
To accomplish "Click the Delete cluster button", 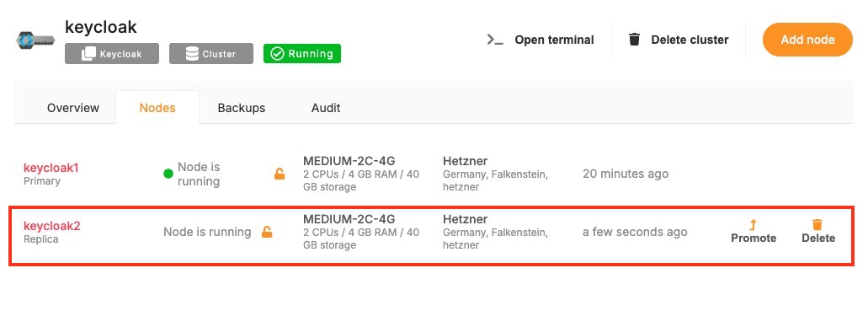I will pos(679,40).
